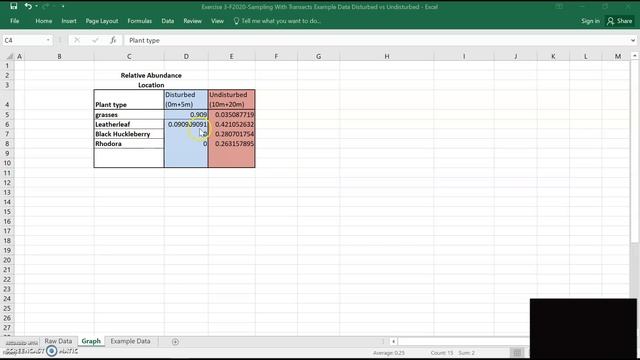Select the Disturbed (0m+5m) header cell
Image resolution: width=640 pixels, height=360 pixels.
[186, 100]
